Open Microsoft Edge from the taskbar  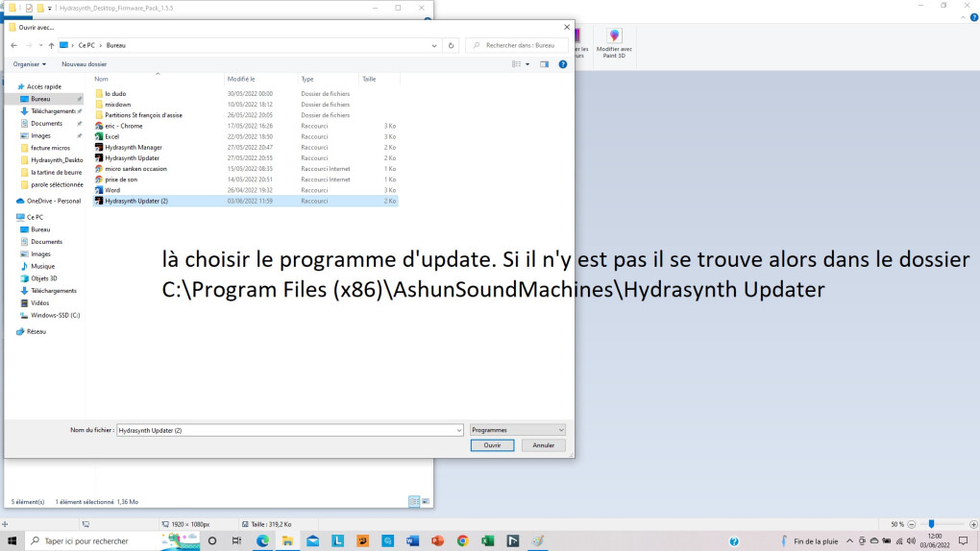tap(262, 541)
